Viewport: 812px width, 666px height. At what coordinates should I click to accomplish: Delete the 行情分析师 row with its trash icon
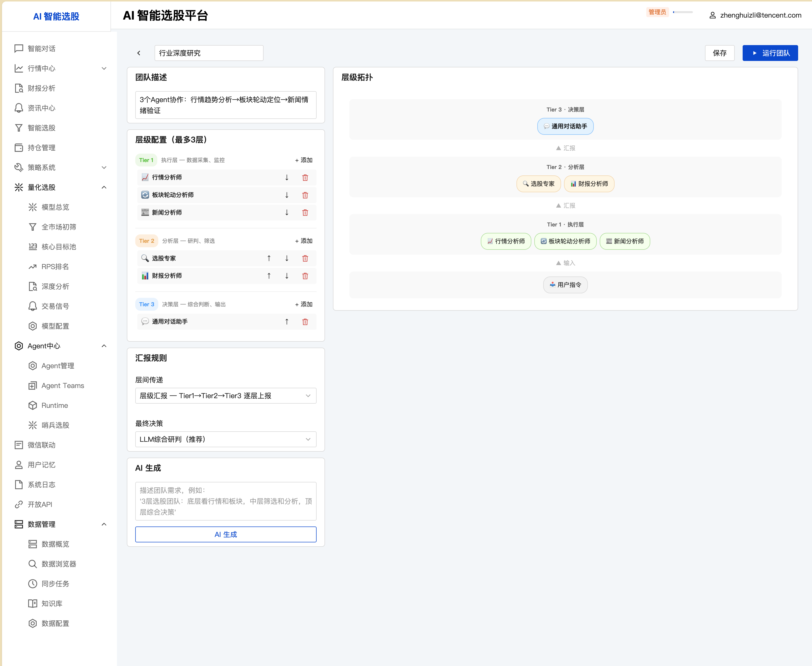305,178
